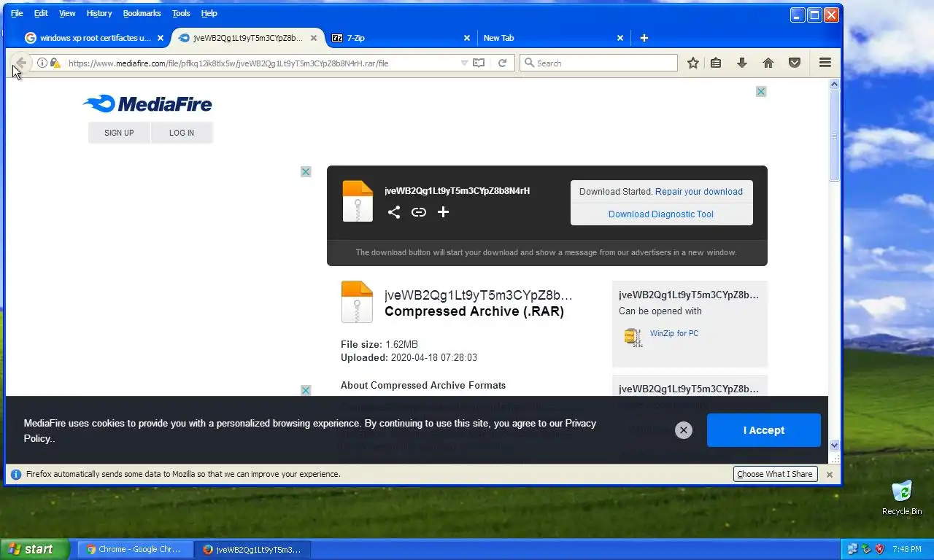Image resolution: width=934 pixels, height=560 pixels.
Task: Toggle Reader View icon in the address bar
Action: (479, 63)
